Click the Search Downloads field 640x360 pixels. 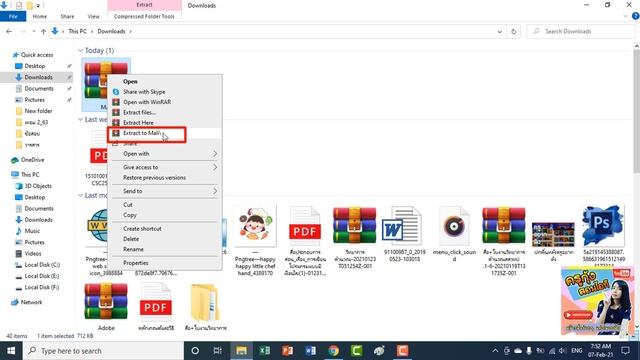pos(581,31)
